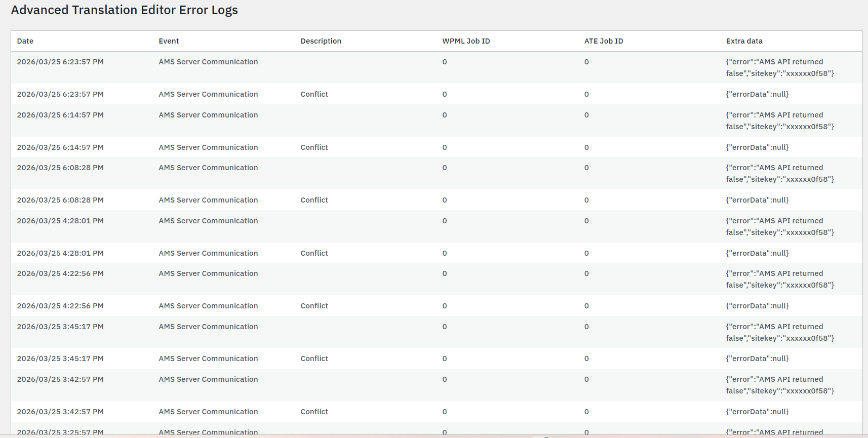868x438 pixels.
Task: Click Conflict cell for 6:08:28 PM entry
Action: [314, 200]
